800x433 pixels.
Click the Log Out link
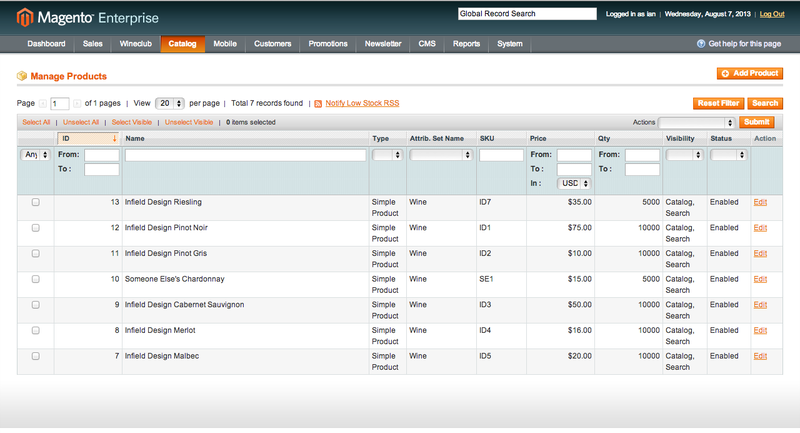[x=772, y=14]
